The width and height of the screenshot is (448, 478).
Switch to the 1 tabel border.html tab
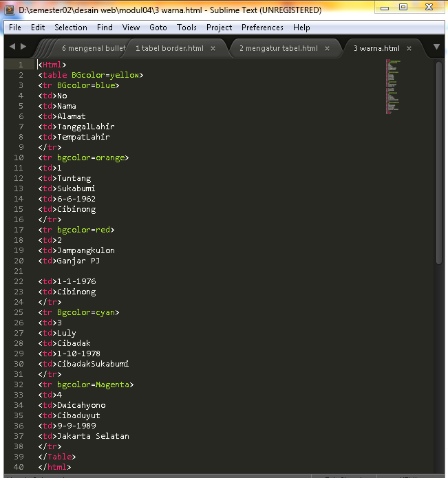169,48
